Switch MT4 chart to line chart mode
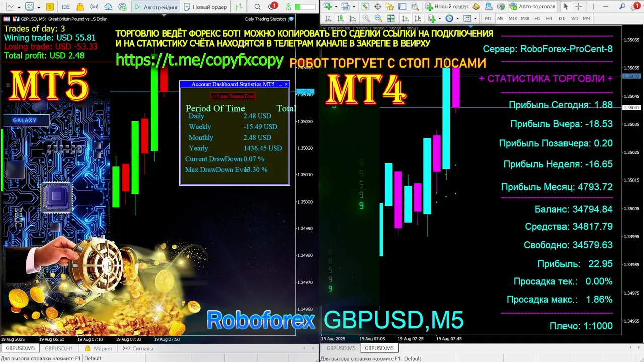644x362 pixels. point(353,18)
